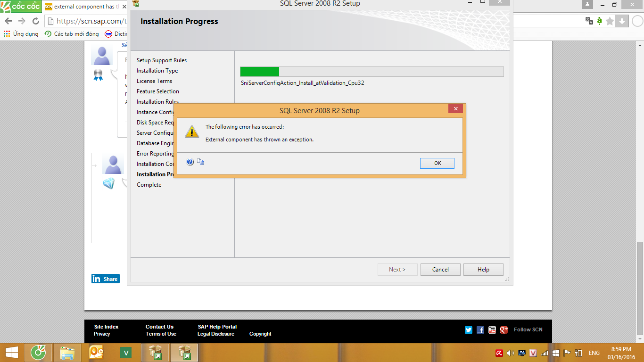Click the translate icon in the address bar
The width and height of the screenshot is (644, 362).
tap(589, 21)
